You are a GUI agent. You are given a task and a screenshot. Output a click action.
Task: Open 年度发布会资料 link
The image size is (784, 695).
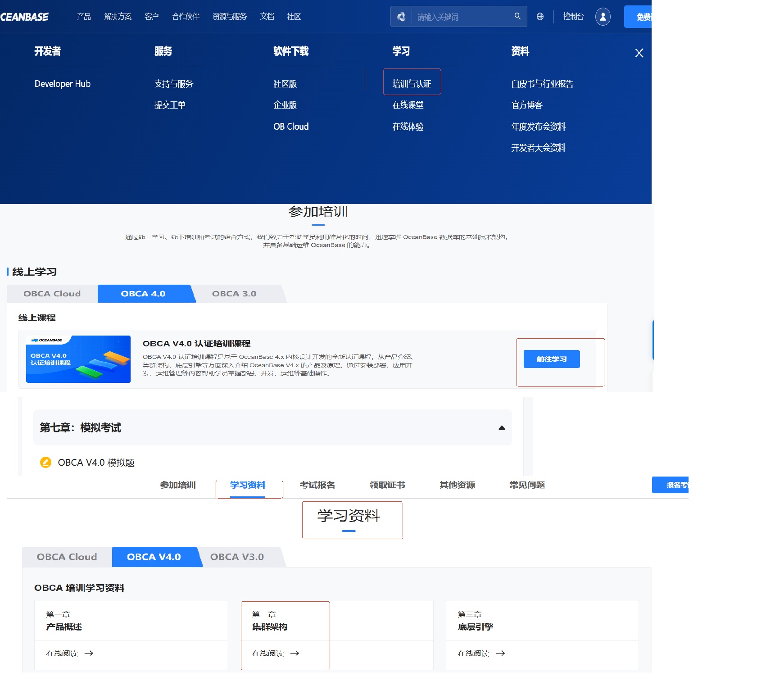[538, 127]
